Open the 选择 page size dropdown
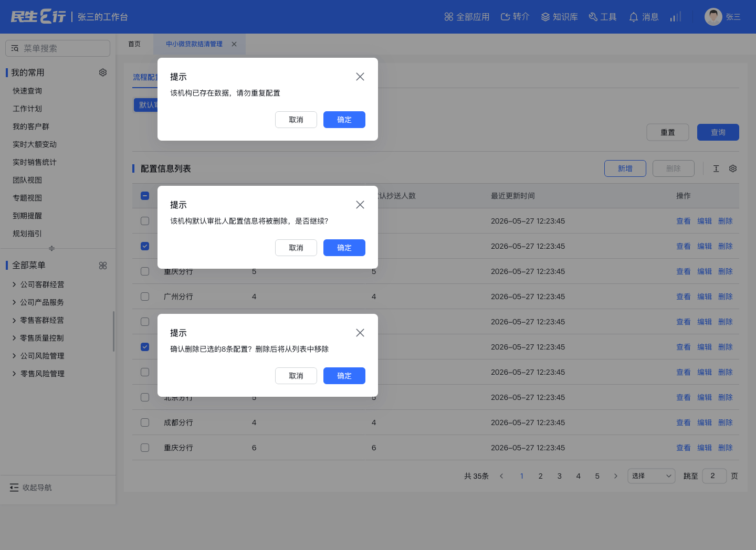756x550 pixels. point(652,476)
